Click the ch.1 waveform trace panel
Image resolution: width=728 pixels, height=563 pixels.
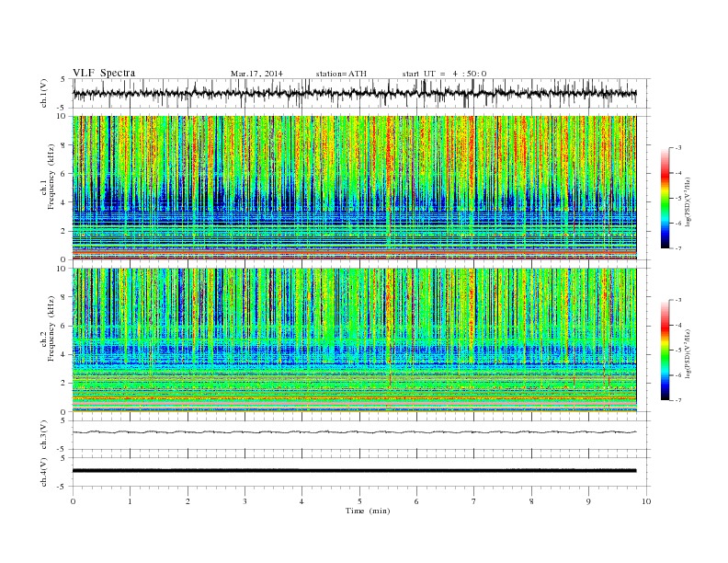pyautogui.click(x=361, y=94)
